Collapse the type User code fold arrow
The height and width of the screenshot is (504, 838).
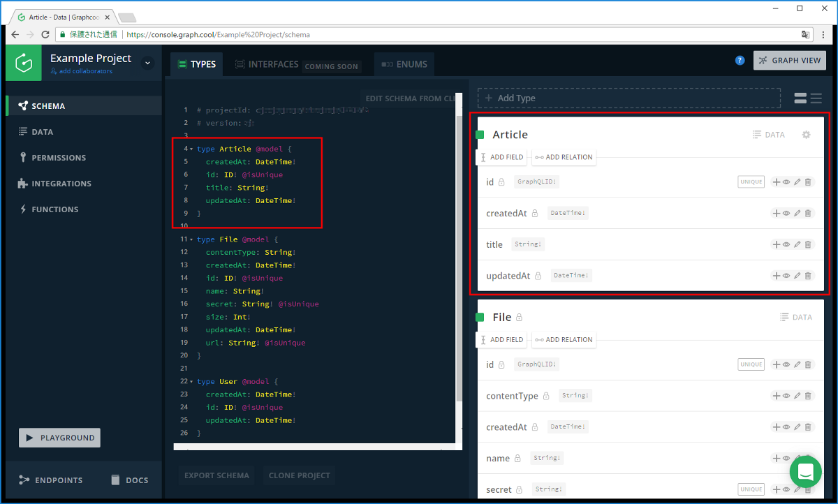tap(191, 382)
